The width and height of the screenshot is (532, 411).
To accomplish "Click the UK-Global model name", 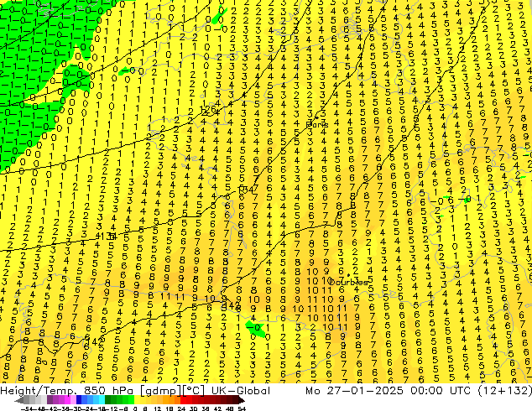I will pyautogui.click(x=241, y=391).
